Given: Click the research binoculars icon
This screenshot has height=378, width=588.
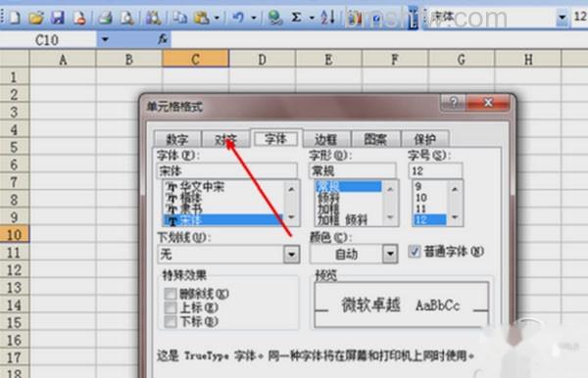Looking at the screenshot, I should [x=153, y=18].
